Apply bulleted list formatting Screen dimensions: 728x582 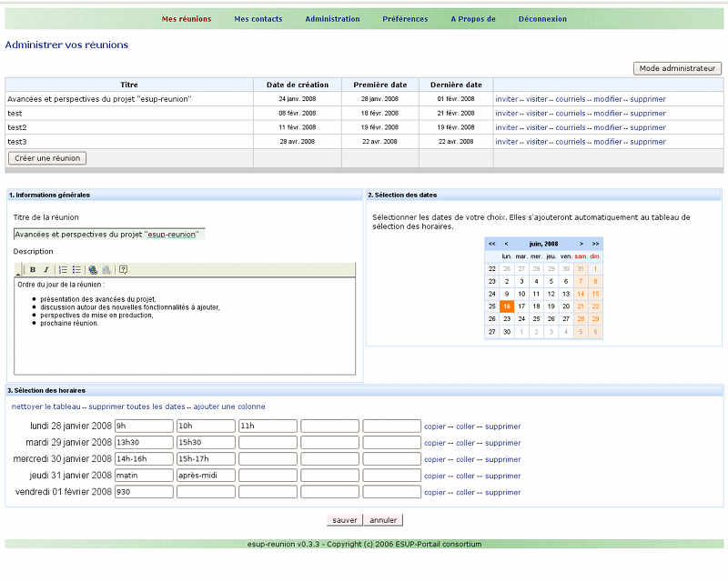(76, 270)
